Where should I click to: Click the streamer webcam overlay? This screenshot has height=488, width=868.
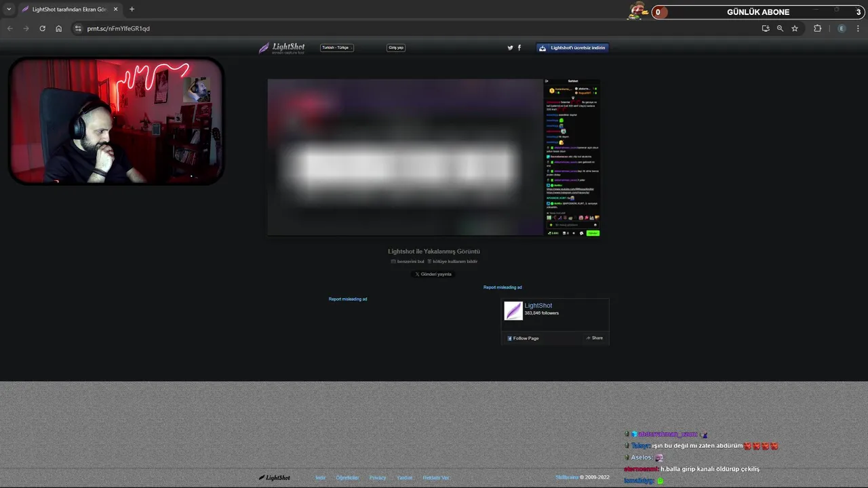tap(115, 121)
